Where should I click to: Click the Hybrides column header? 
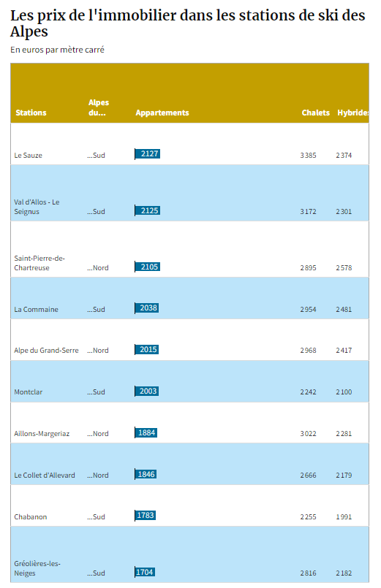click(353, 112)
